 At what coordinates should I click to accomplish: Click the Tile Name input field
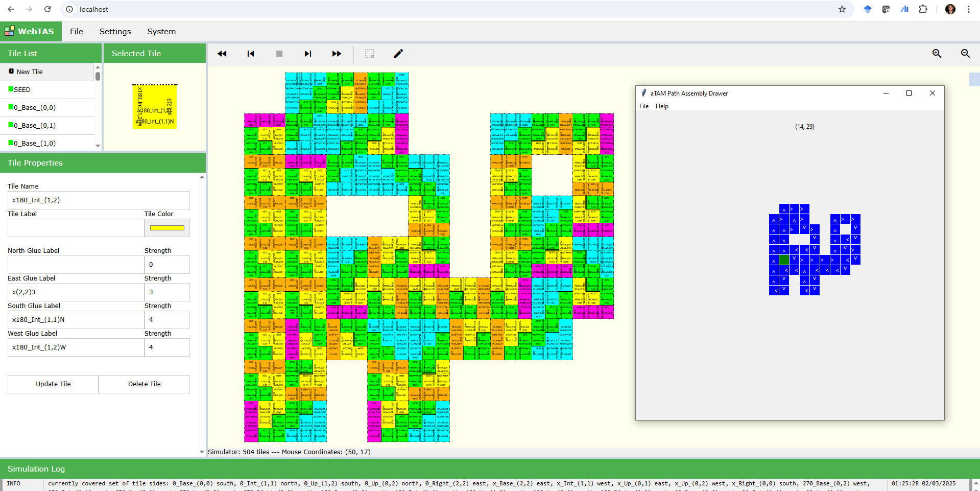point(99,200)
